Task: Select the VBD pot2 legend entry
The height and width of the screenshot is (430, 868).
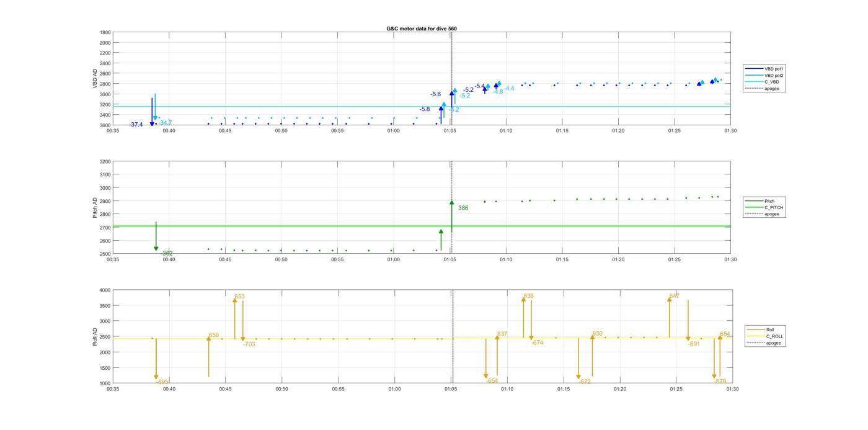Action: click(764, 75)
